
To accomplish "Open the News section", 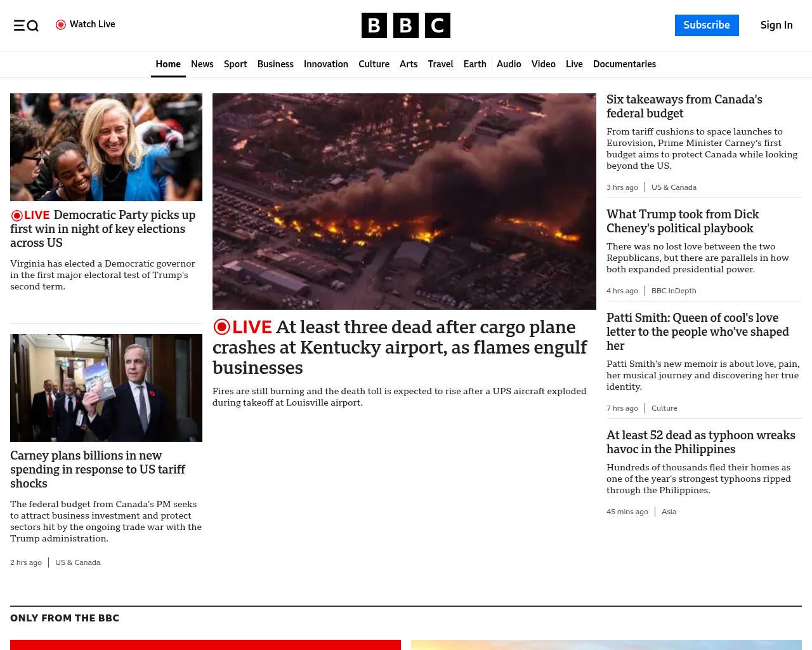I will click(202, 64).
